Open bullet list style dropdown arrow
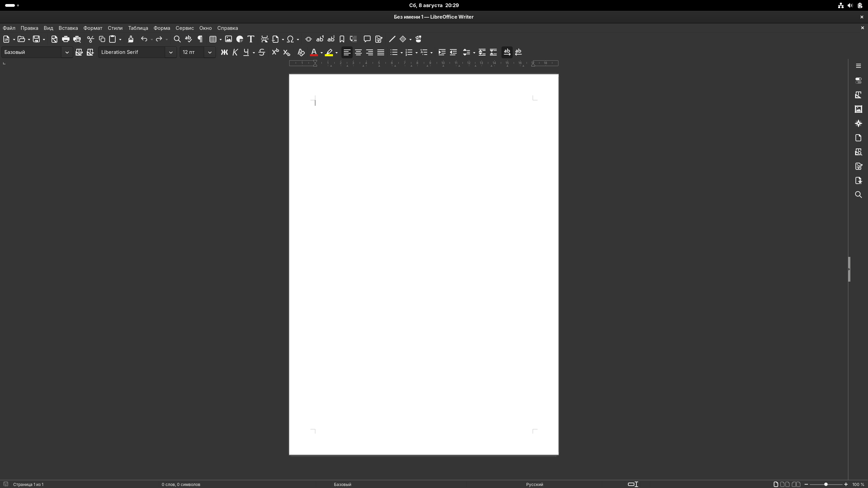868x488 pixels. (401, 53)
